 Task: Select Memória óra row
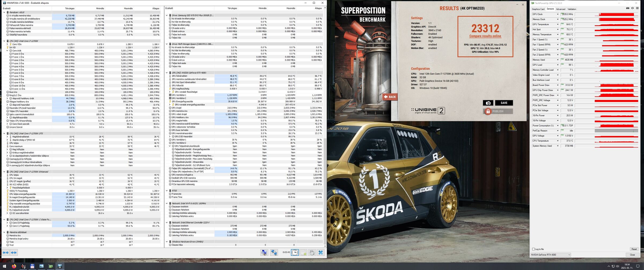click(x=83, y=236)
